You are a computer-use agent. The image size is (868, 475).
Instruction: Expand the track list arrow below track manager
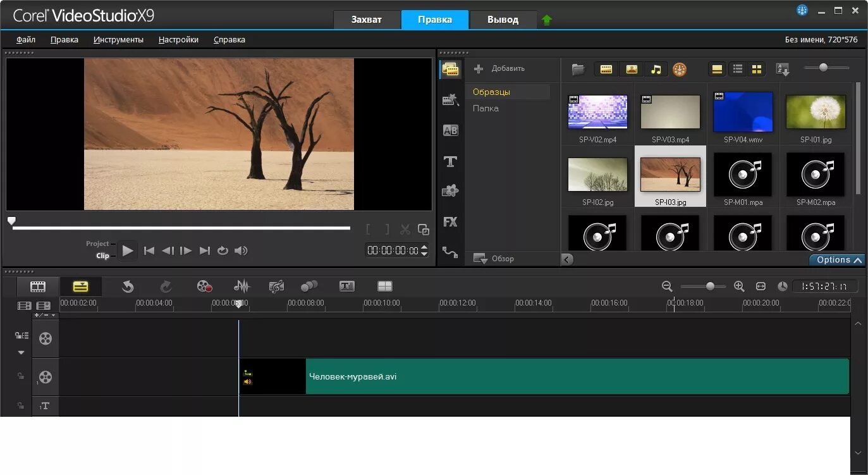[x=21, y=352]
